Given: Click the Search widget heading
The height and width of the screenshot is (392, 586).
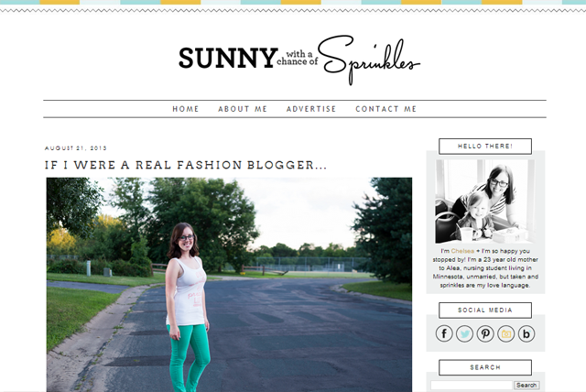Looking at the screenshot, I should pos(485,367).
